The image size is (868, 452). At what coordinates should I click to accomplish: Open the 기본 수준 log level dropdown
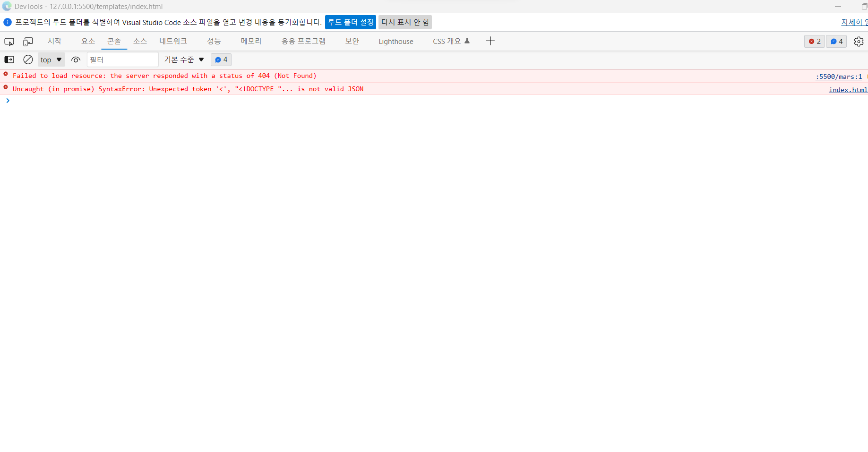[184, 60]
